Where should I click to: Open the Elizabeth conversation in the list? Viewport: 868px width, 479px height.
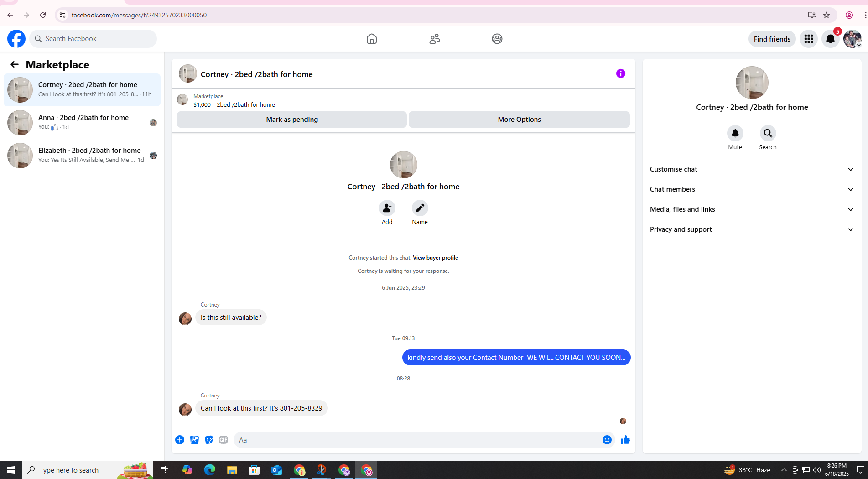[x=82, y=156]
